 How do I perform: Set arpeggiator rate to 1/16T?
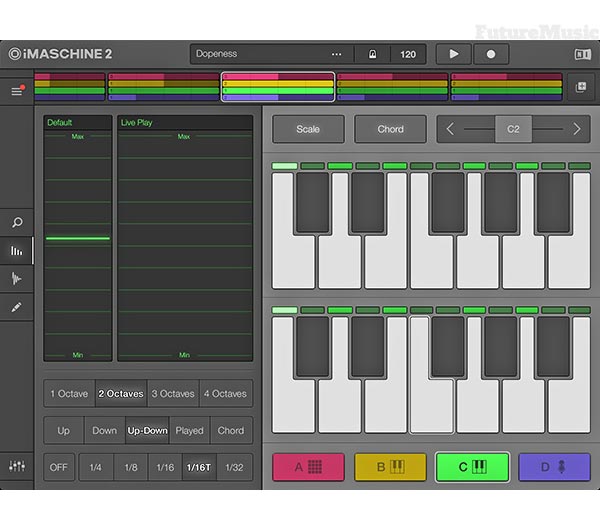(199, 467)
